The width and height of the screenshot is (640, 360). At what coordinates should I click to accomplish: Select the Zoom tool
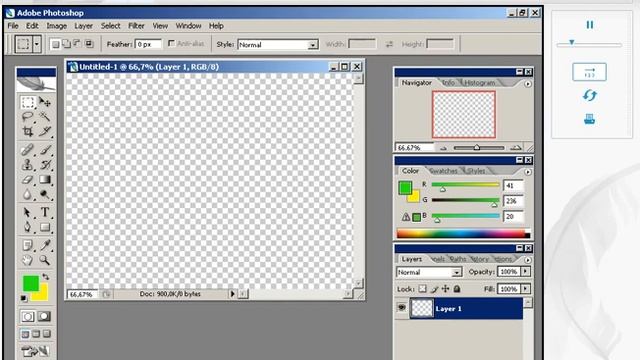(45, 260)
